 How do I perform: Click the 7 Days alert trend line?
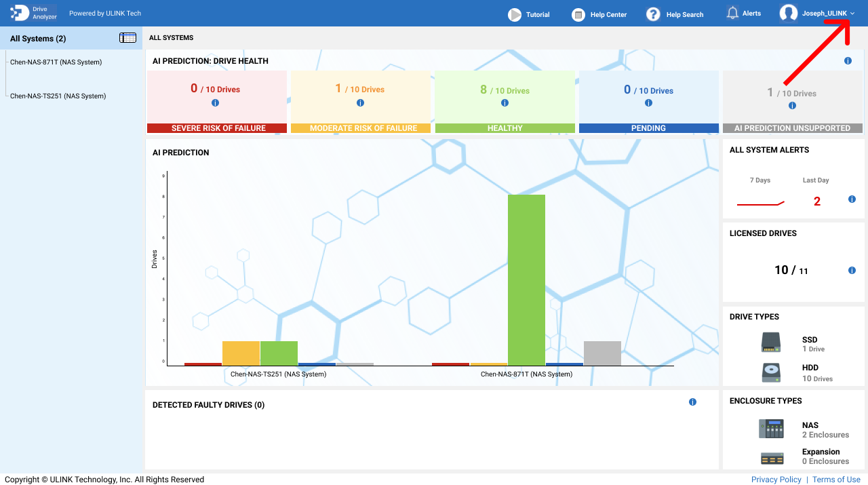tap(760, 203)
